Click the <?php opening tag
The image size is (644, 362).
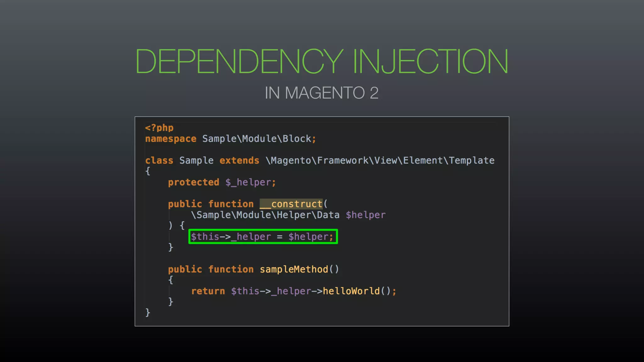pyautogui.click(x=159, y=128)
